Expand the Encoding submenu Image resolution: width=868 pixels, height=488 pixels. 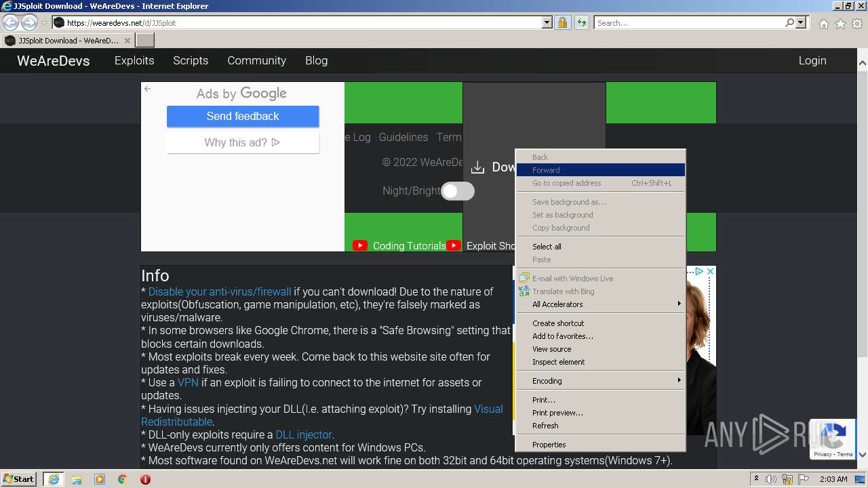(x=600, y=381)
